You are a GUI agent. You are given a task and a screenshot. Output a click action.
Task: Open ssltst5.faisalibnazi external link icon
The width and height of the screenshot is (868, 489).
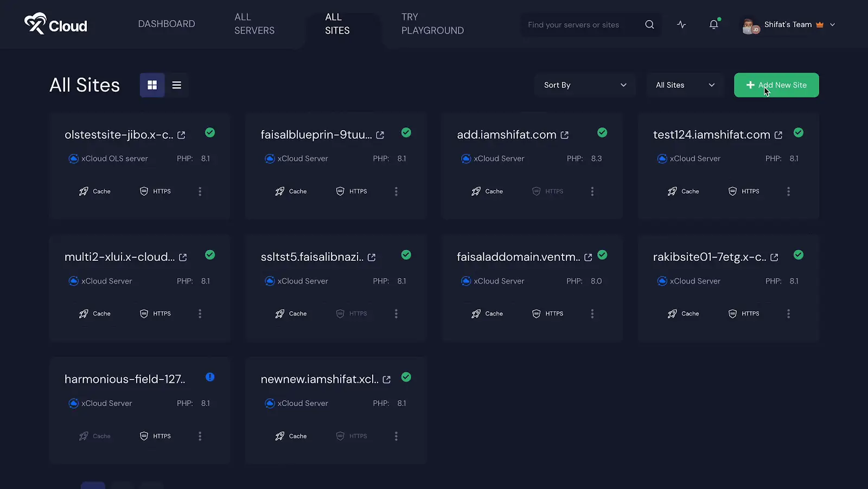click(x=372, y=258)
